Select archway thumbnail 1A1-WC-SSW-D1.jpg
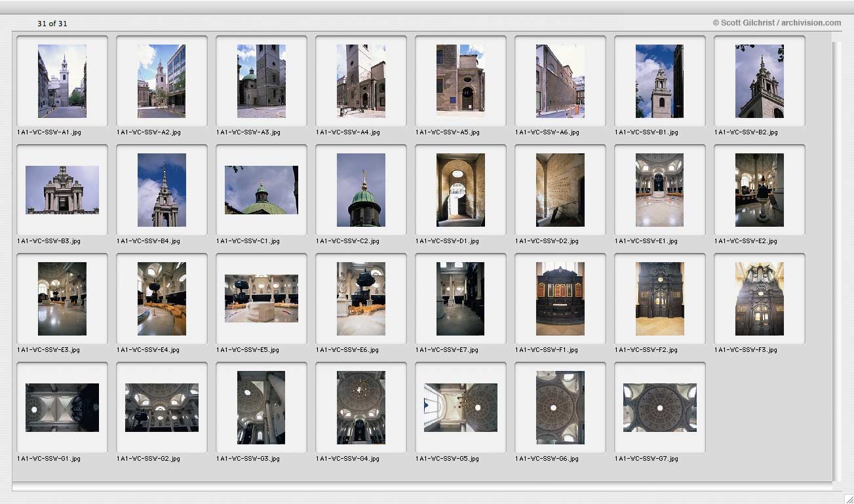854x504 pixels. pyautogui.click(x=461, y=190)
